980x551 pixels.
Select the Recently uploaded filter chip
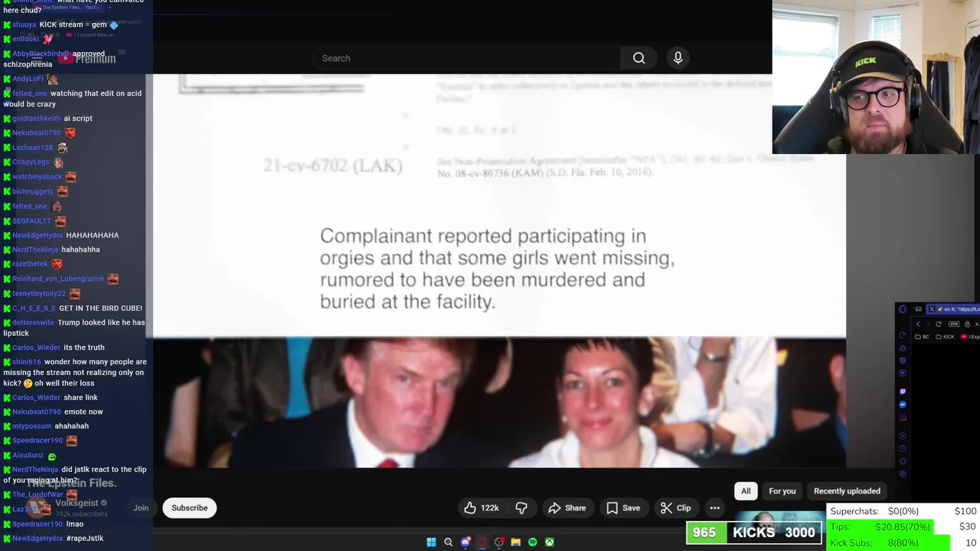[x=847, y=491]
